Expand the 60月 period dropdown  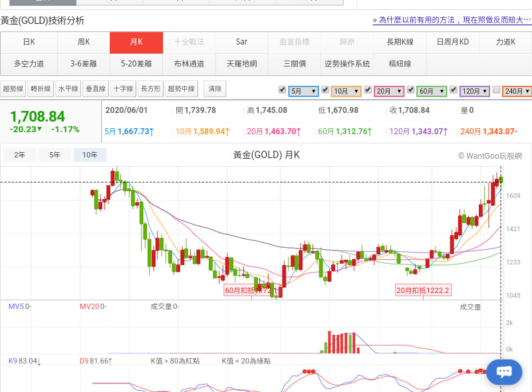click(432, 91)
